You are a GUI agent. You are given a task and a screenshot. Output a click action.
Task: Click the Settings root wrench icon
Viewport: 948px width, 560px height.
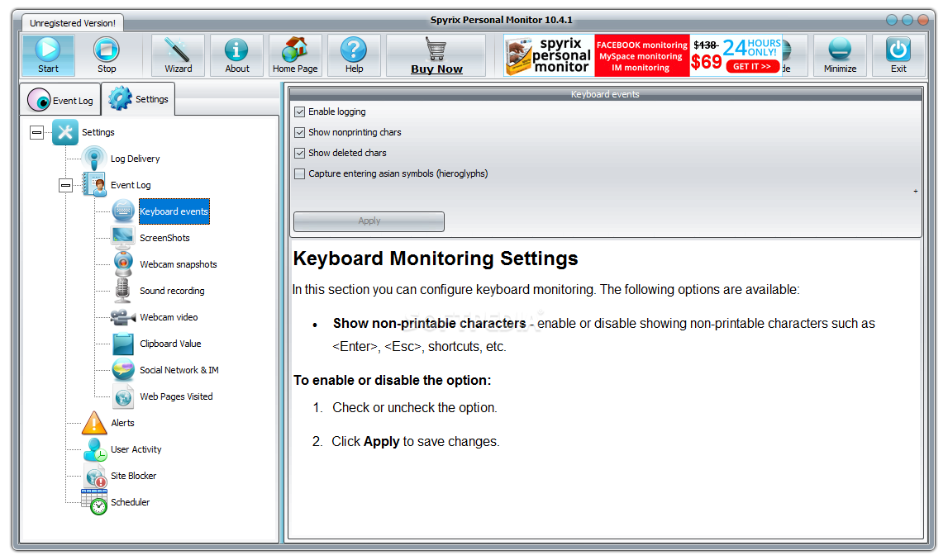click(65, 131)
